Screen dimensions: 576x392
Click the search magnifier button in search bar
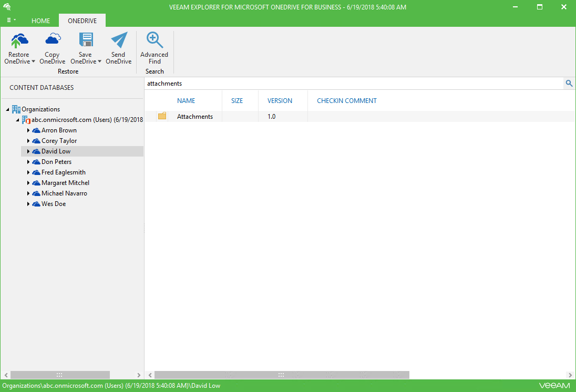click(569, 84)
